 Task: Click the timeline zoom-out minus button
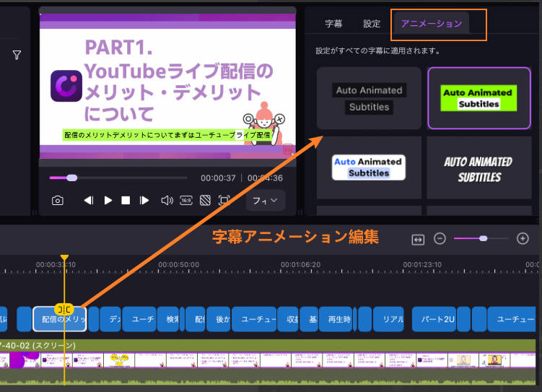click(x=440, y=239)
